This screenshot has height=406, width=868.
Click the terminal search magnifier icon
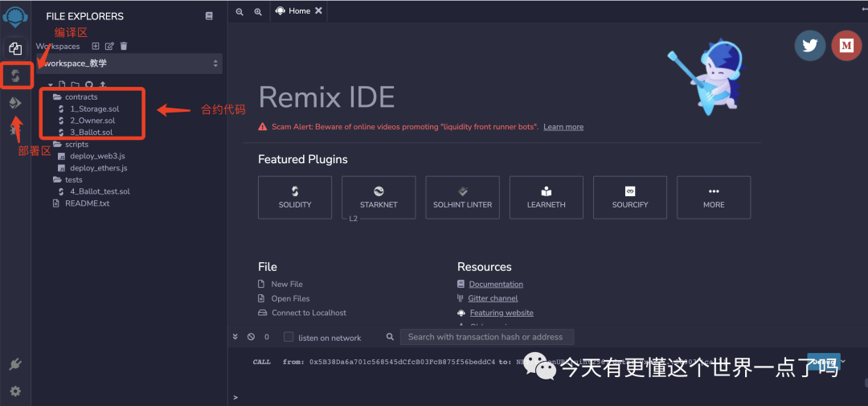(x=390, y=337)
